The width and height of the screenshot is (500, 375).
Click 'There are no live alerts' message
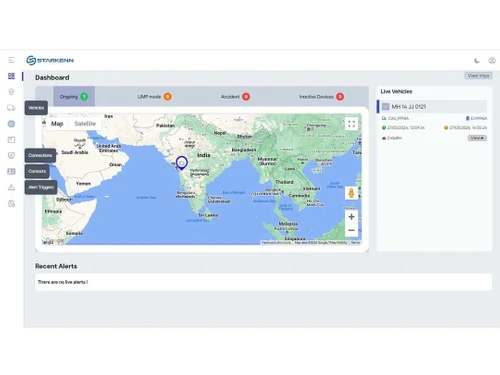click(x=63, y=282)
